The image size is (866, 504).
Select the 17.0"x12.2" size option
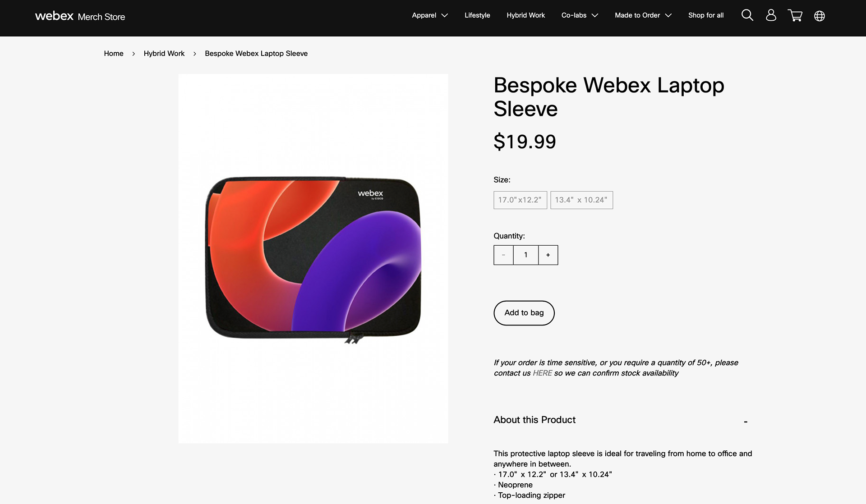520,200
